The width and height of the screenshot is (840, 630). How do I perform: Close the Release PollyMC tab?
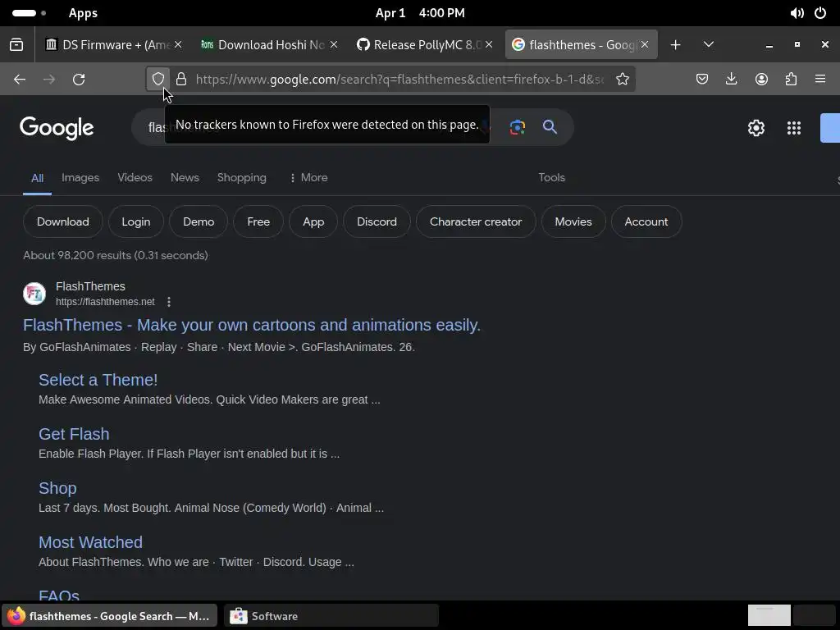[489, 45]
